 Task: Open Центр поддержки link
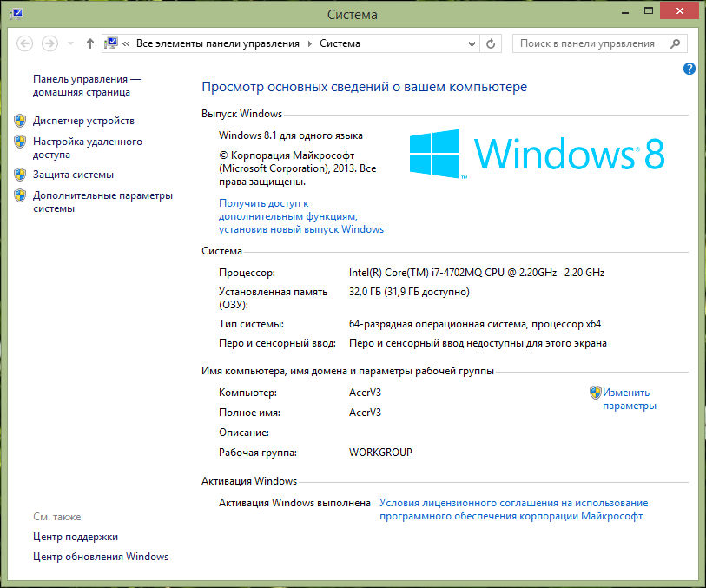tap(76, 537)
